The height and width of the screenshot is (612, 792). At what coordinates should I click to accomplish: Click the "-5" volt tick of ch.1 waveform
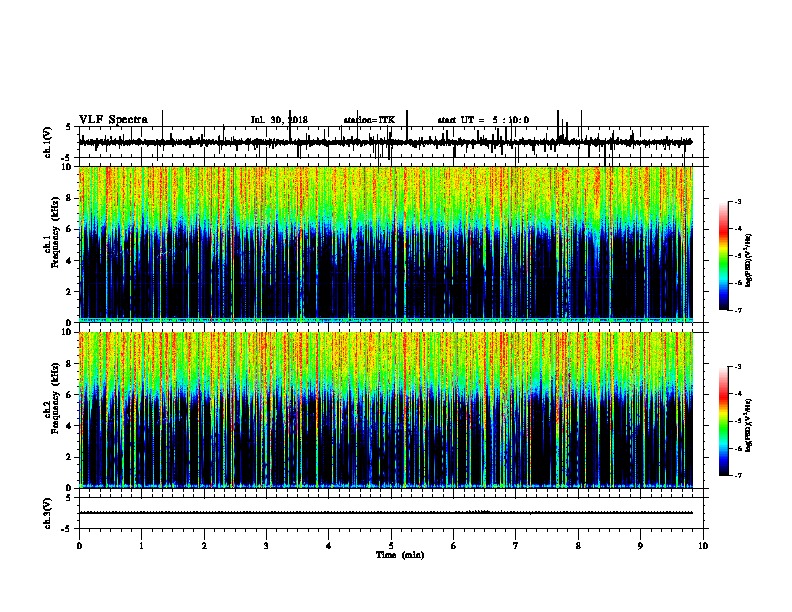pos(66,158)
